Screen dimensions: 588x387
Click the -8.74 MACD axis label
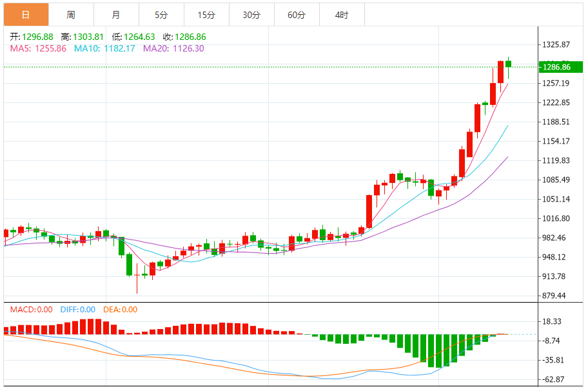click(x=551, y=341)
